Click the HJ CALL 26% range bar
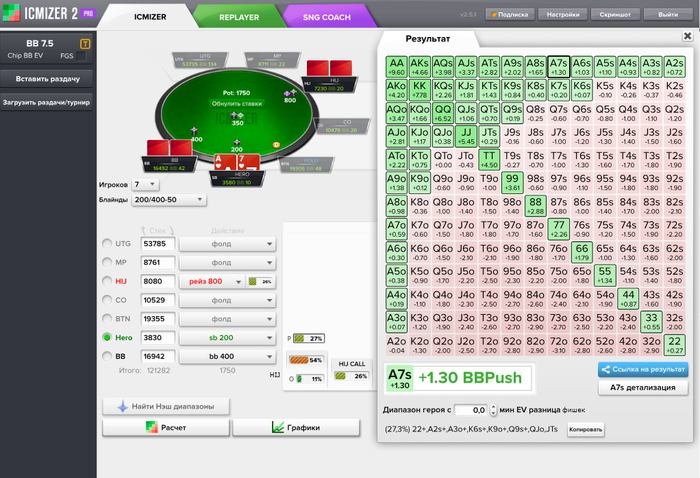This screenshot has height=478, width=700. click(x=351, y=376)
